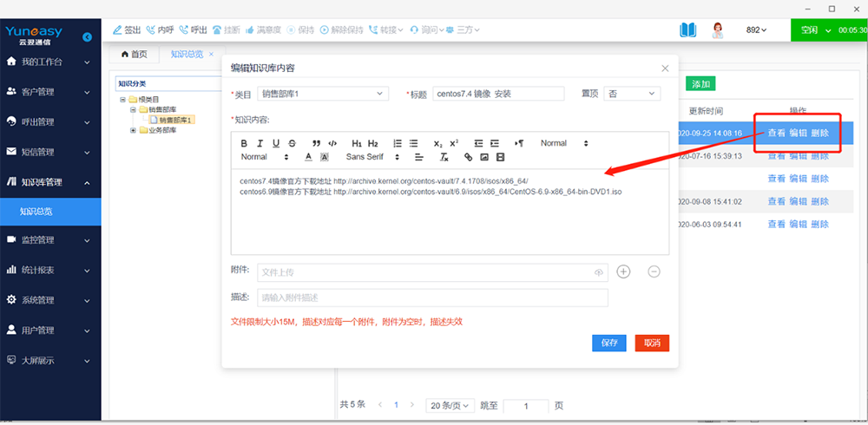Click 签出 to sign out

coord(127,29)
